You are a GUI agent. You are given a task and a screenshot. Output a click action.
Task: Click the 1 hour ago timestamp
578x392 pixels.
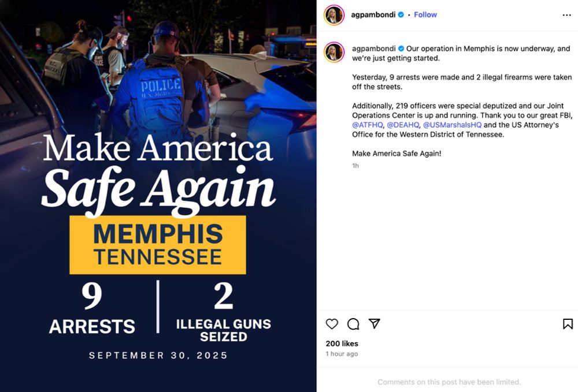click(342, 354)
